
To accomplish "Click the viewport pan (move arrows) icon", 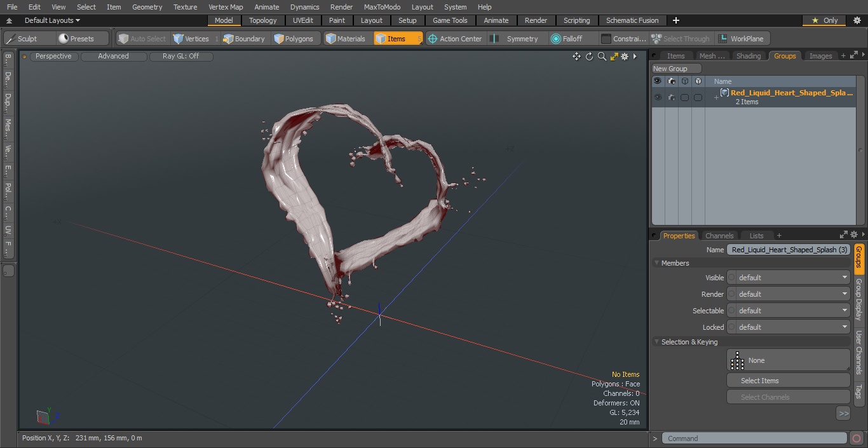I will point(576,57).
